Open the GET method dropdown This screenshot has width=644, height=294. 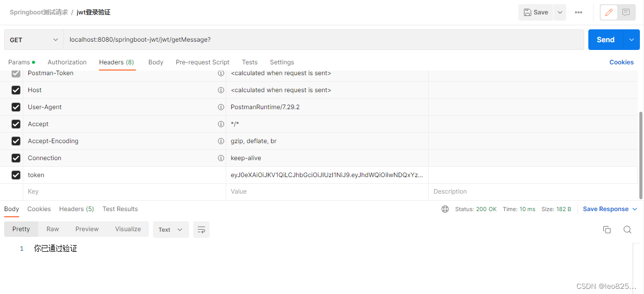coord(34,40)
